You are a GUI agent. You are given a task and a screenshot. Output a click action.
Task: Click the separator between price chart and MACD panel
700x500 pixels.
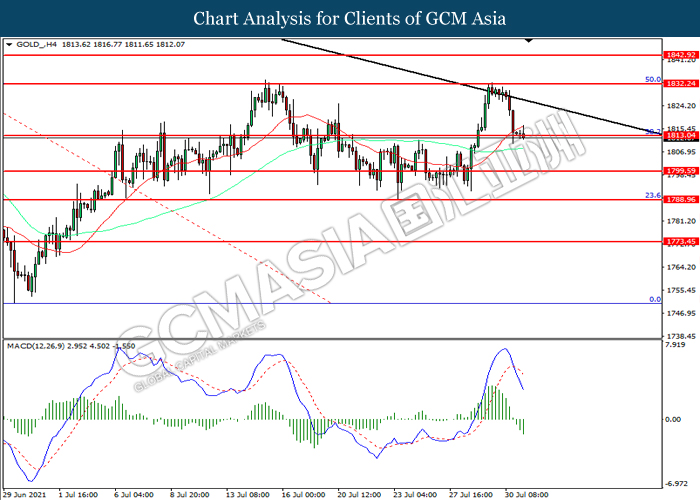330,339
